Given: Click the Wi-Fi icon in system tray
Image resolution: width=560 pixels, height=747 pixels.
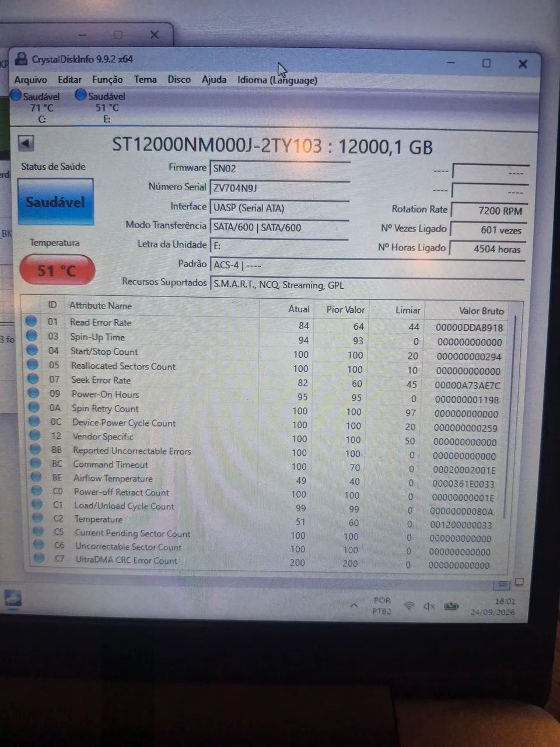Looking at the screenshot, I should click(409, 606).
